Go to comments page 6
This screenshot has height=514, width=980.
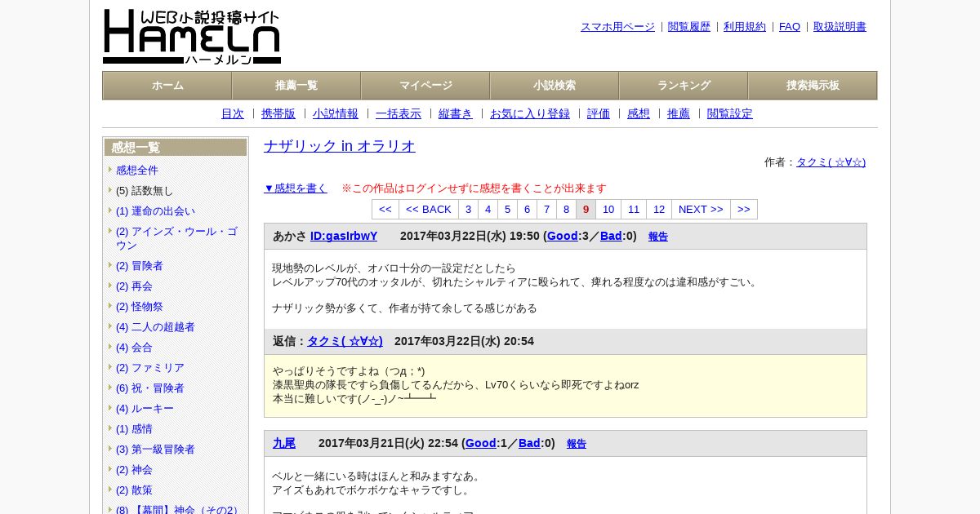(x=528, y=210)
